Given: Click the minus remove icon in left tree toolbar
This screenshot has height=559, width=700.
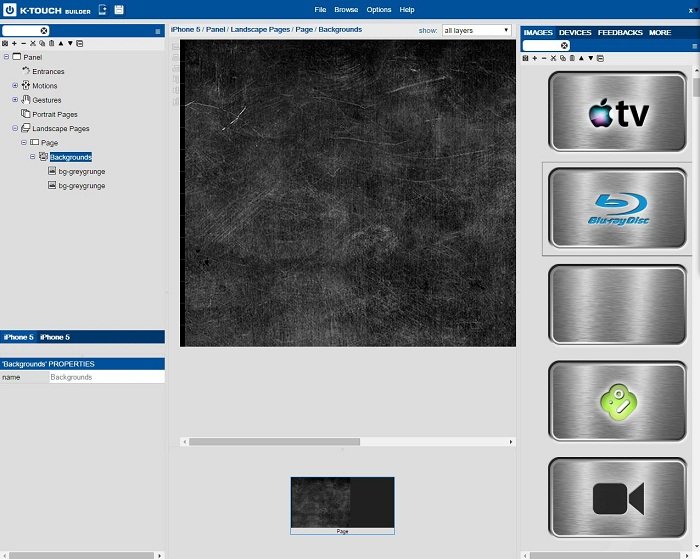Looking at the screenshot, I should [24, 43].
